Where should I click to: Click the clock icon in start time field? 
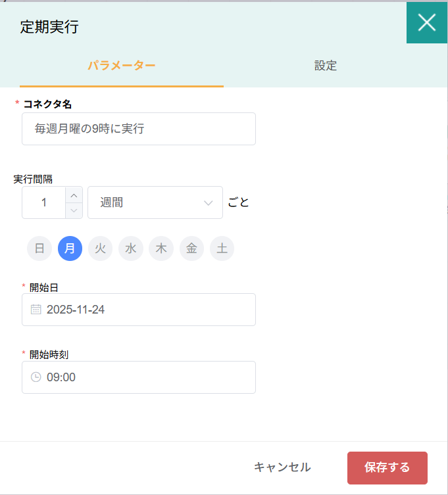[x=36, y=377]
